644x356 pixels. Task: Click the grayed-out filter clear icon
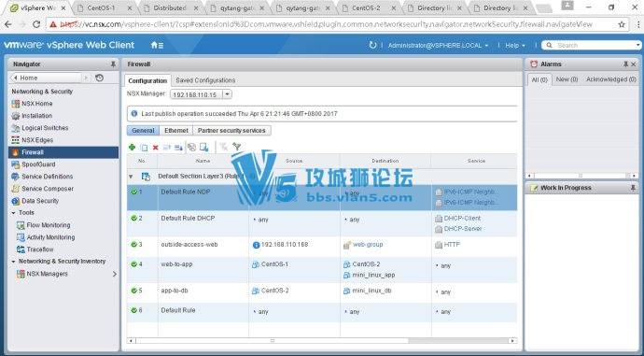pos(224,147)
